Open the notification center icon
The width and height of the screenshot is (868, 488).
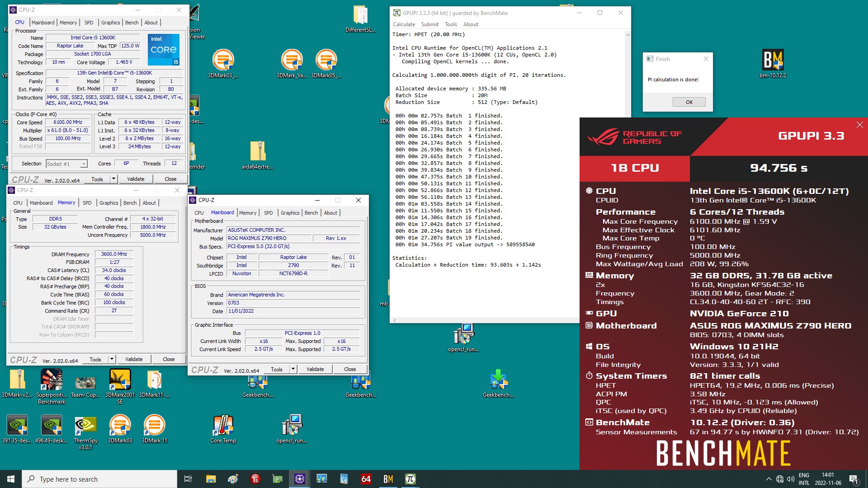(854, 479)
